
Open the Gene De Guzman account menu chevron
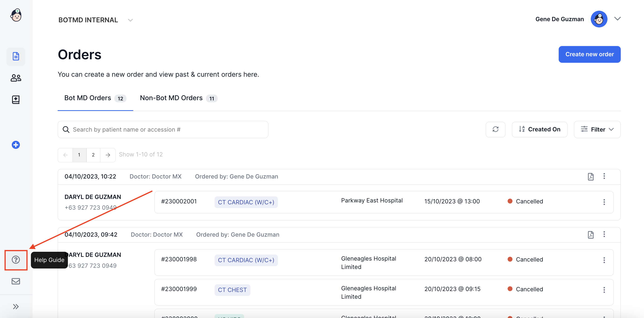(x=617, y=19)
